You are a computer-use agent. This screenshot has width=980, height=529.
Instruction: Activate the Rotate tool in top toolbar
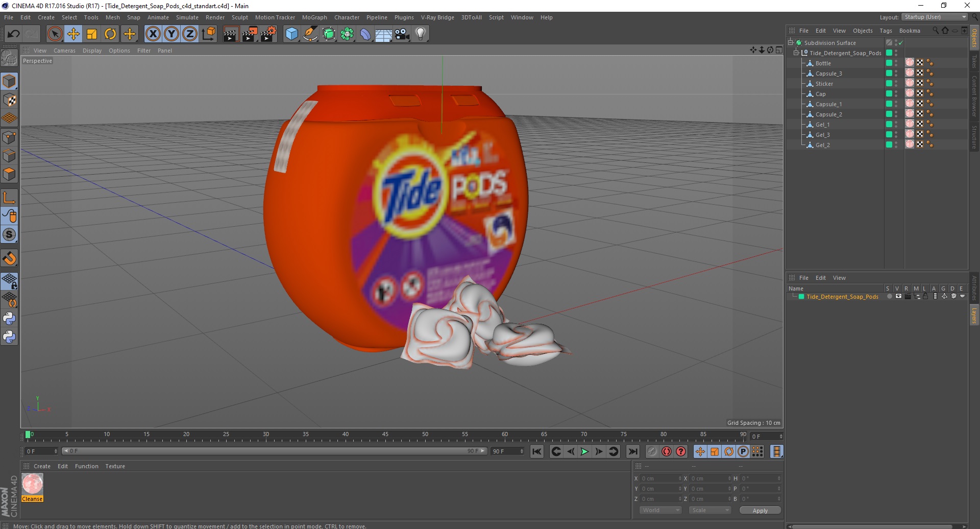(110, 34)
